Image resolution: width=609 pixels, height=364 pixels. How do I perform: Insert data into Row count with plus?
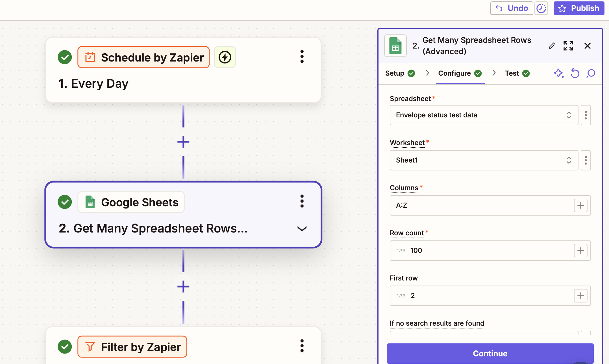point(581,251)
